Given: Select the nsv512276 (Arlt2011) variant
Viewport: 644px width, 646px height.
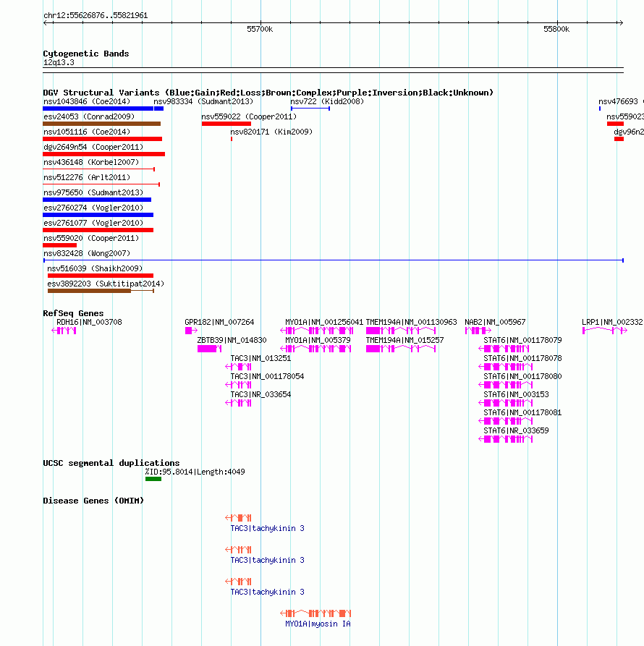Looking at the screenshot, I should point(101,184).
